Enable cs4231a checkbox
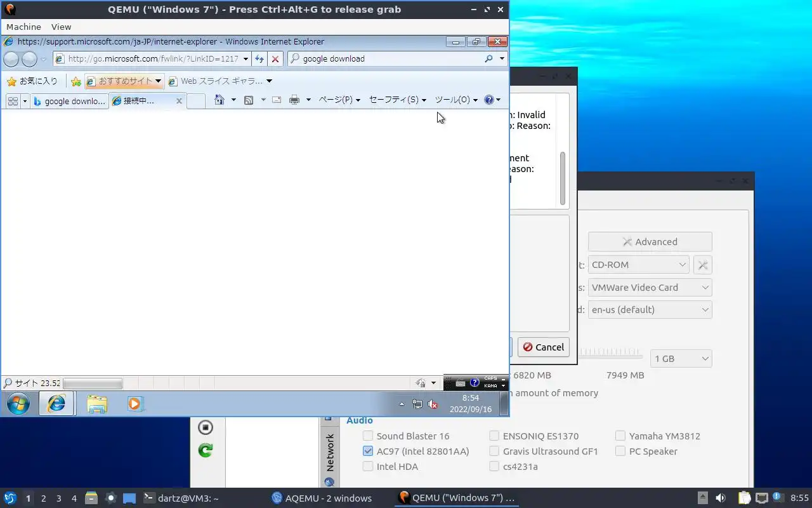This screenshot has width=812, height=508. 494,467
